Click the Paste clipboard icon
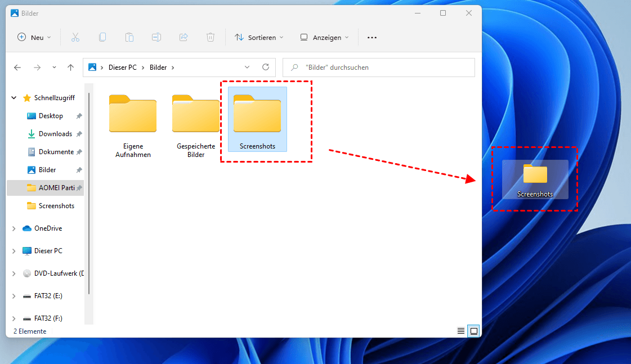The height and width of the screenshot is (364, 631). [129, 37]
